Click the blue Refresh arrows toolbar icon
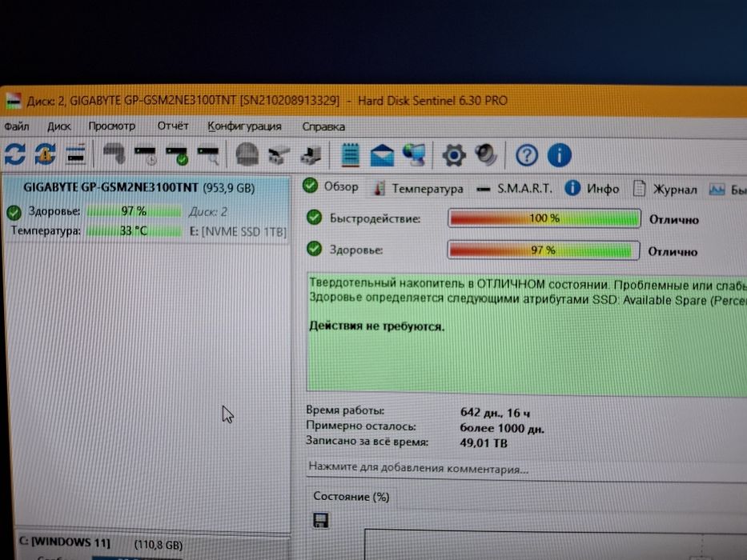Image resolution: width=747 pixels, height=560 pixels. point(15,154)
